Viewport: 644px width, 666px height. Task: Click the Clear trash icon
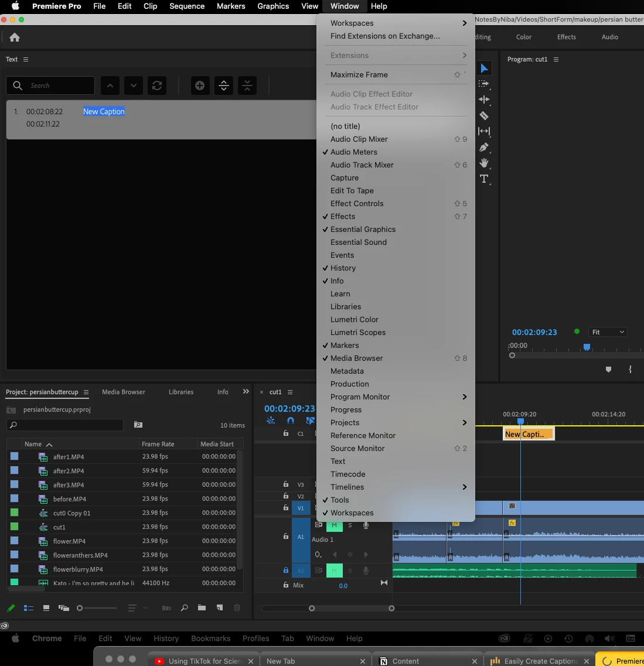pos(237,608)
